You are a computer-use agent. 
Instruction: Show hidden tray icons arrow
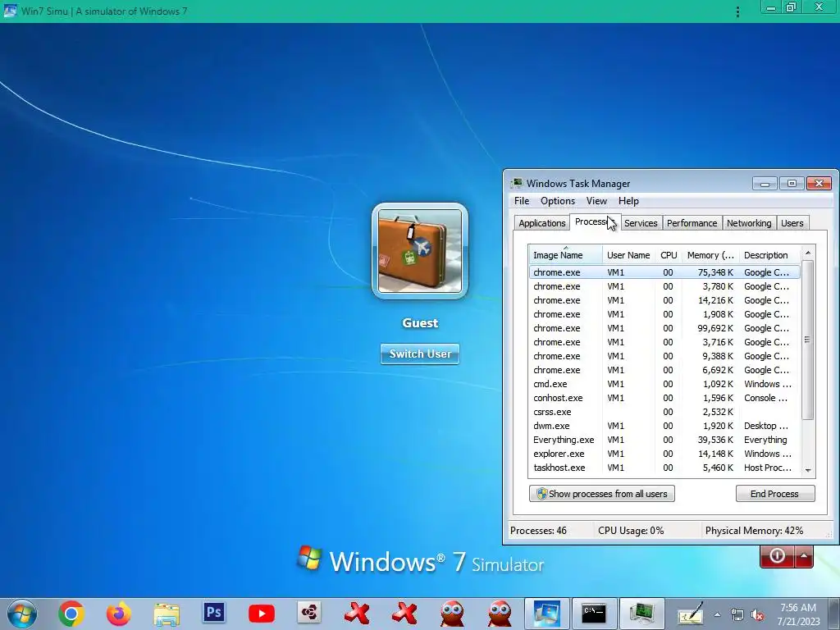[x=717, y=614]
